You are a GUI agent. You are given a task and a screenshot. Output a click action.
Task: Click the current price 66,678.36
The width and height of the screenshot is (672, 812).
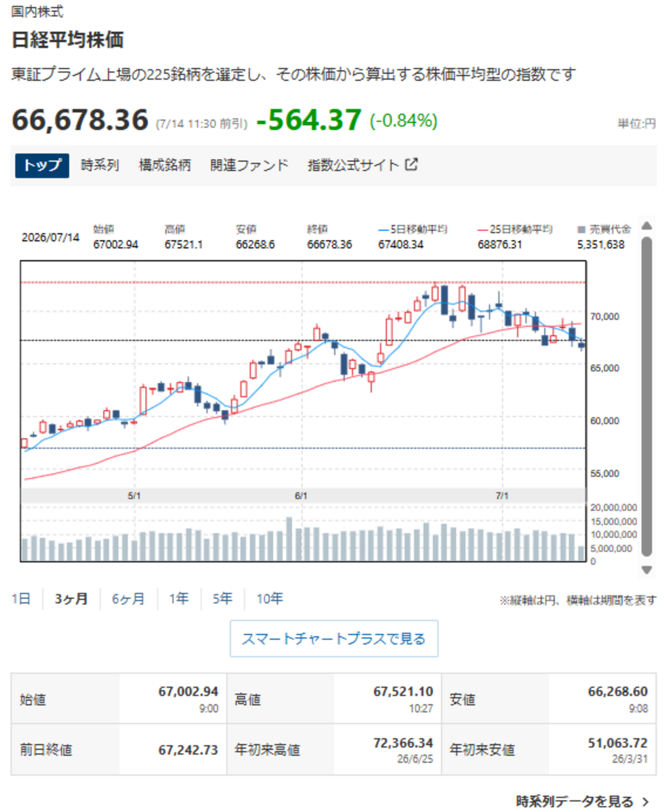(80, 120)
